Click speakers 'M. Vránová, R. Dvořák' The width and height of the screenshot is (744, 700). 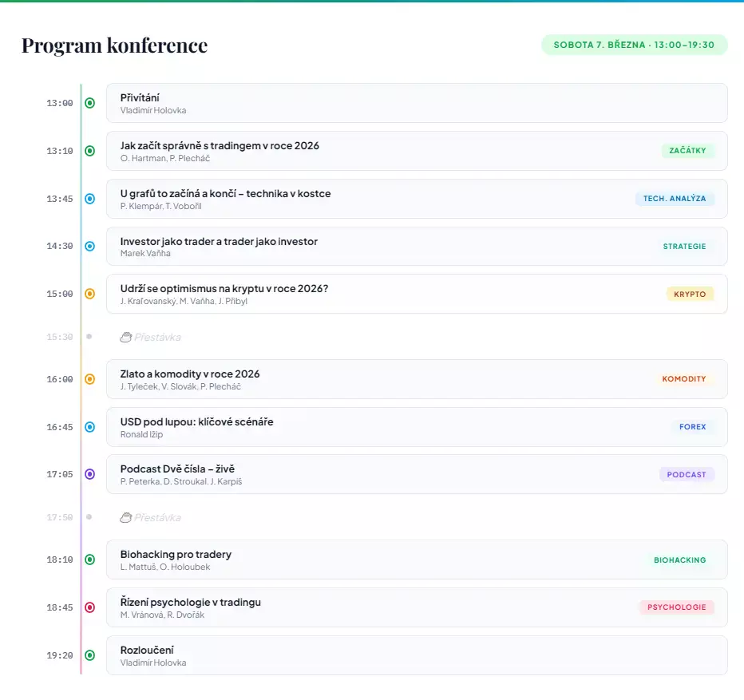(162, 615)
